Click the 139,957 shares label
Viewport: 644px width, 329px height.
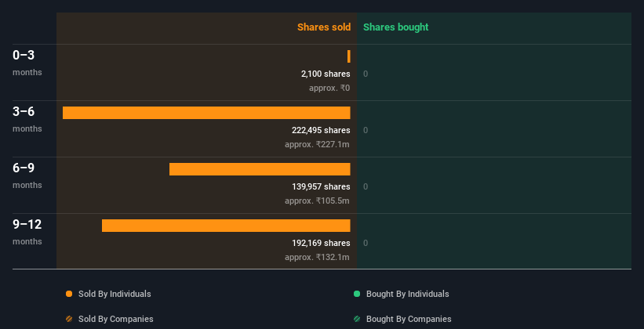click(x=320, y=186)
